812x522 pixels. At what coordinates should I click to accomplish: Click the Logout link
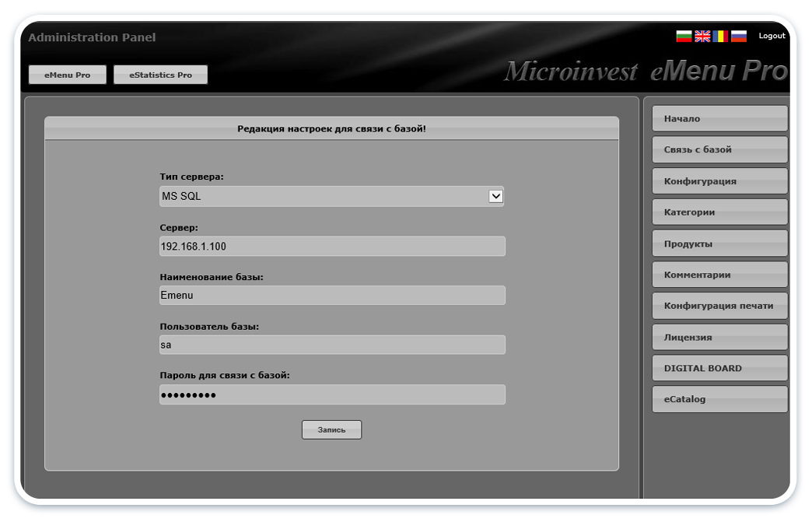[x=772, y=36]
